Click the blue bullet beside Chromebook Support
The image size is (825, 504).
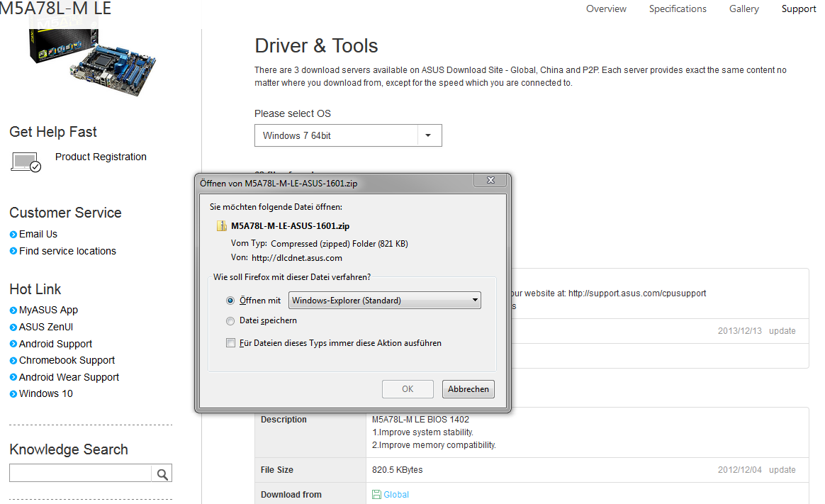(13, 361)
